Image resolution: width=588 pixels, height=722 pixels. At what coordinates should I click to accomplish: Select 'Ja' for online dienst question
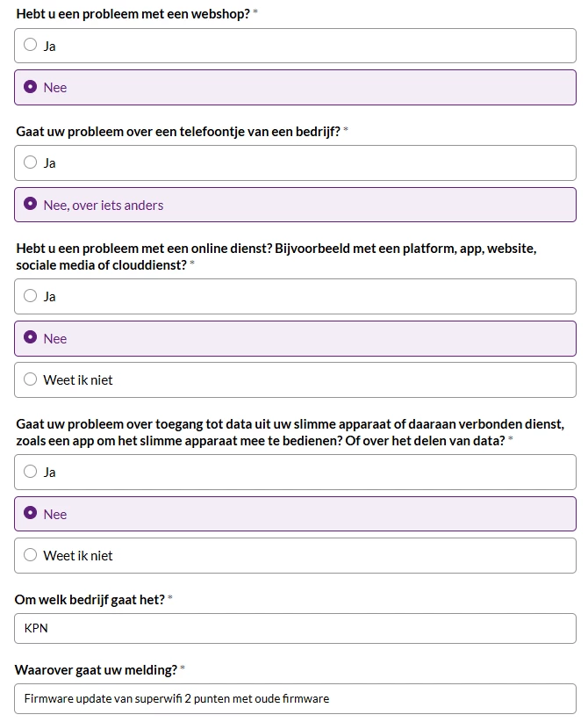pos(295,297)
